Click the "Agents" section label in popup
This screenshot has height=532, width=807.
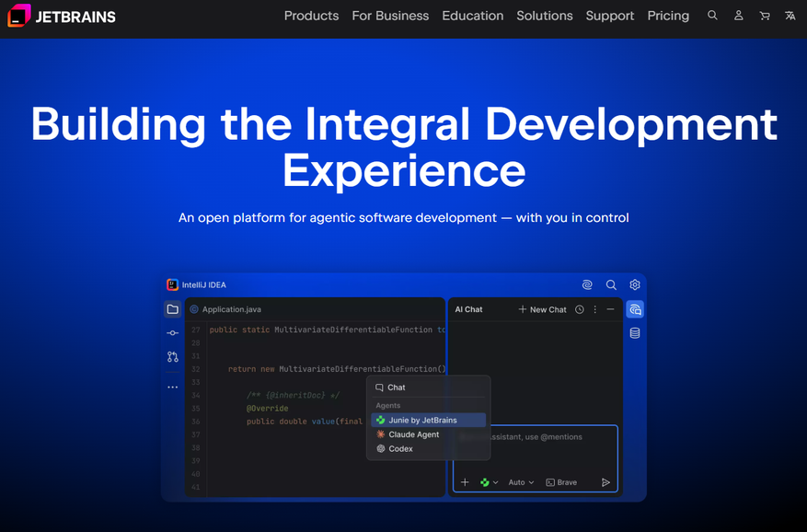(388, 406)
